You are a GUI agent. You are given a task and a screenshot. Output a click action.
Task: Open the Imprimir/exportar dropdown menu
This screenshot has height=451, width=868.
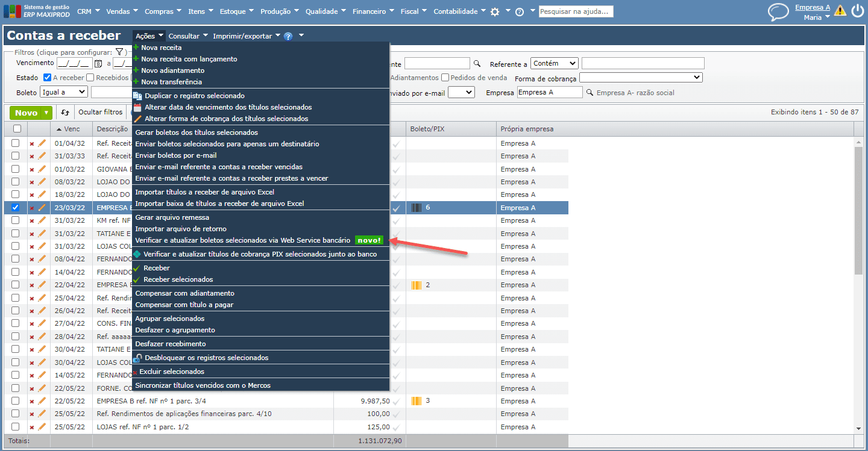247,36
